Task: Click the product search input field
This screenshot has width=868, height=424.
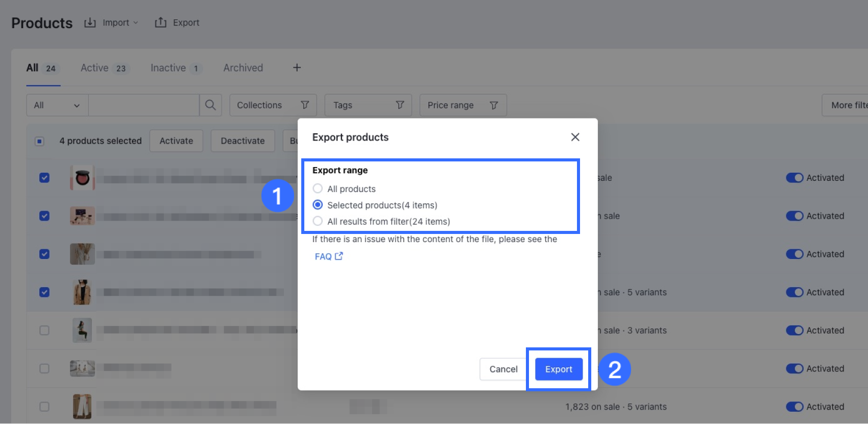Action: click(x=143, y=105)
